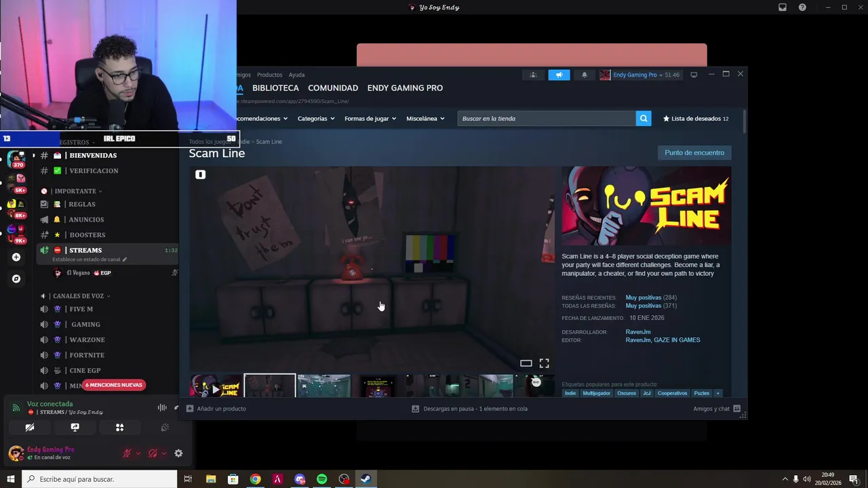Open Lista de deseados wishlist
Viewport: 868px width, 488px height.
[x=695, y=119]
